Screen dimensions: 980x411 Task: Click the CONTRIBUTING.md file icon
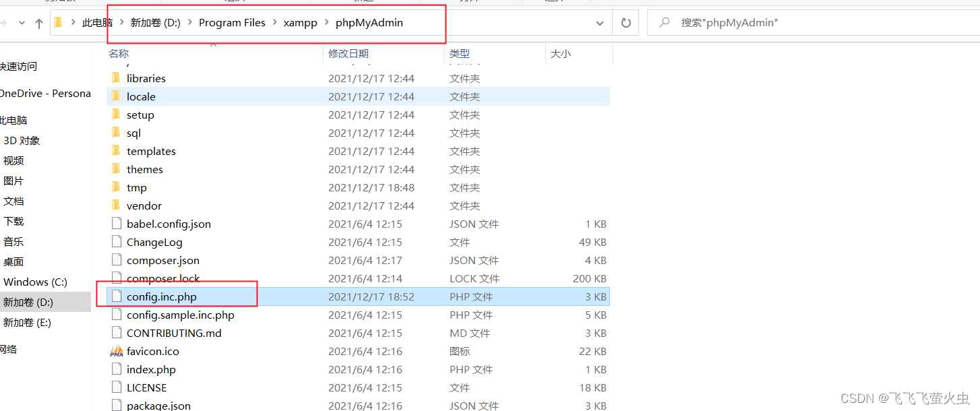(116, 333)
